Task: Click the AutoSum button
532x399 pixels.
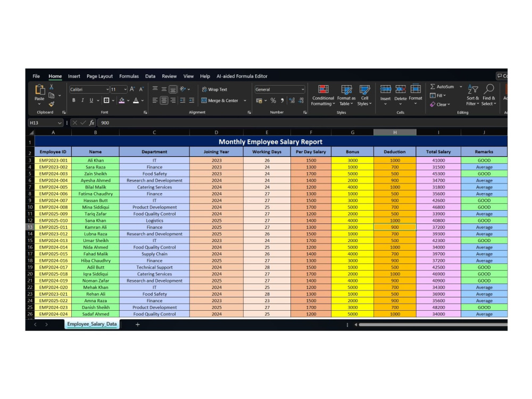Action: [x=442, y=87]
